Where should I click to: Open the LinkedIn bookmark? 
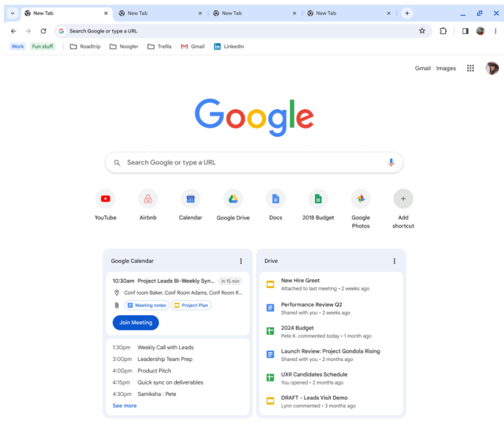[229, 46]
